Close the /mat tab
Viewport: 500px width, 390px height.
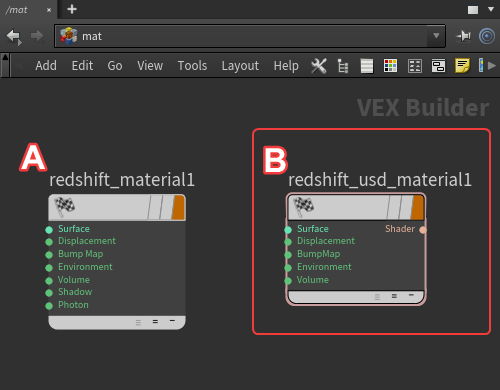point(49,10)
